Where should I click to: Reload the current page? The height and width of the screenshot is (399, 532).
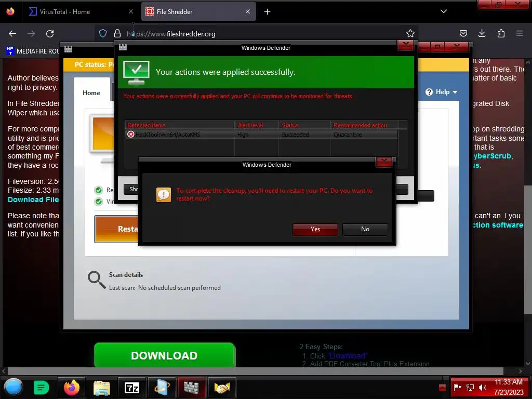pos(50,34)
